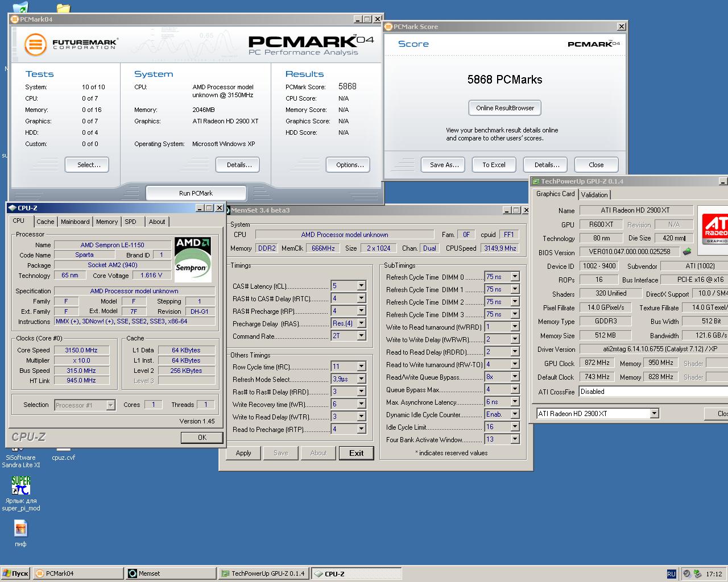728x582 pixels.
Task: Open the Пуск start button
Action: coord(15,573)
